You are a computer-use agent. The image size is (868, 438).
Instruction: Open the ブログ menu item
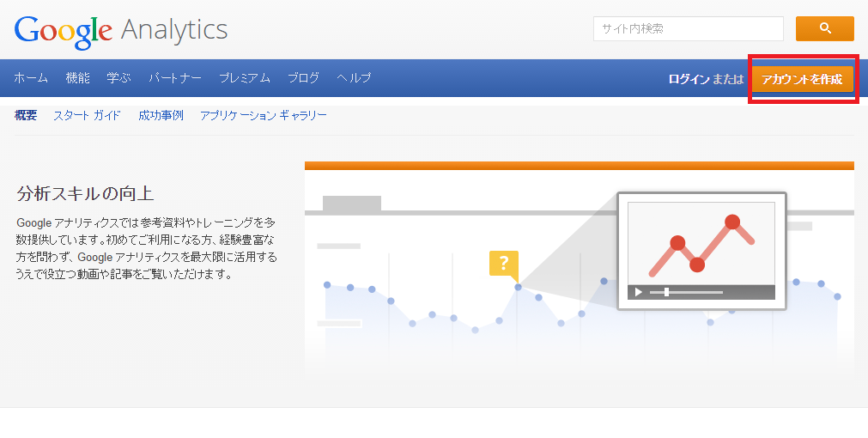coord(303,78)
